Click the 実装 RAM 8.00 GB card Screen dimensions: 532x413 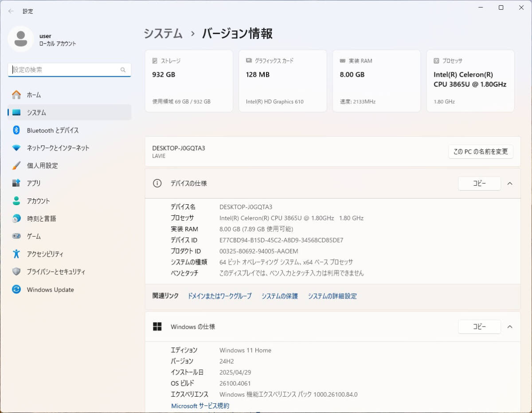pos(377,81)
